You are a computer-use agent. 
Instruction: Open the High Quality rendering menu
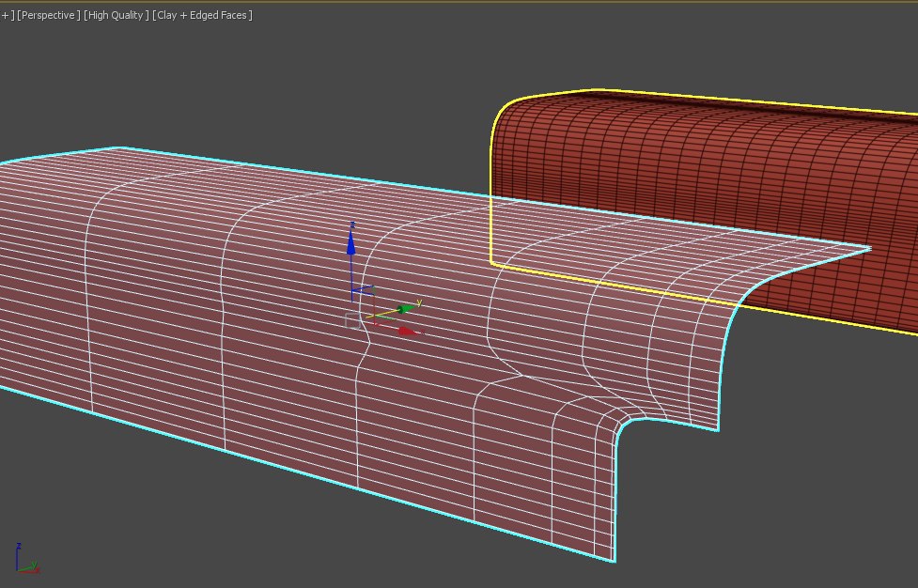tap(117, 15)
